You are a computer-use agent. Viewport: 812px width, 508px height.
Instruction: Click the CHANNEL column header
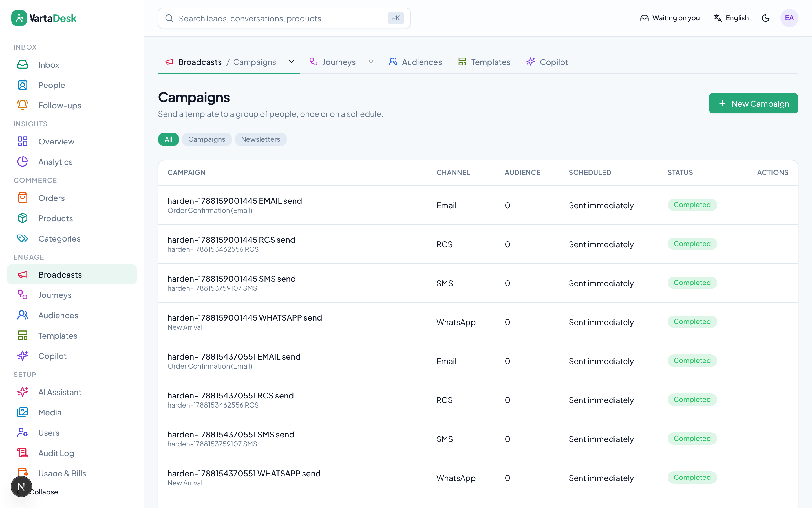[x=453, y=172]
